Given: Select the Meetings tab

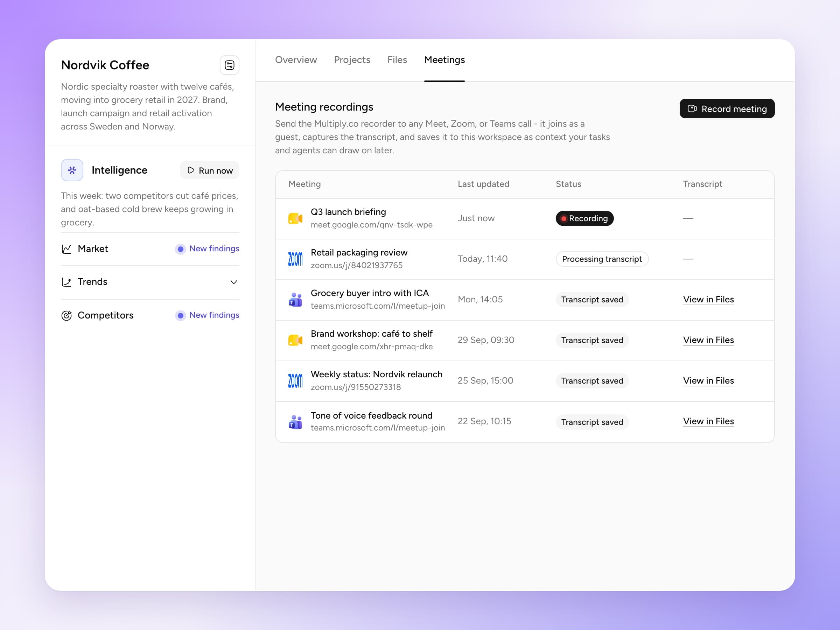Looking at the screenshot, I should (444, 59).
